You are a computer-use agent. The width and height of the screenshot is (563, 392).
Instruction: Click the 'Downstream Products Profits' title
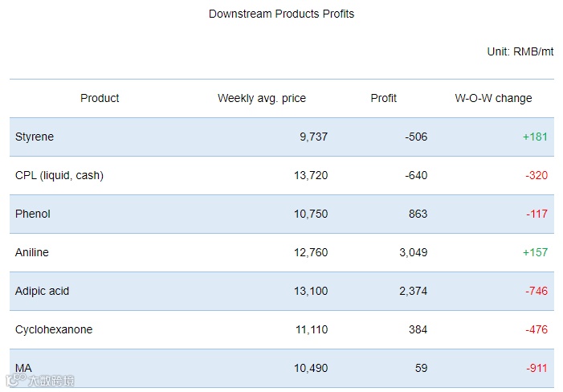(x=281, y=14)
